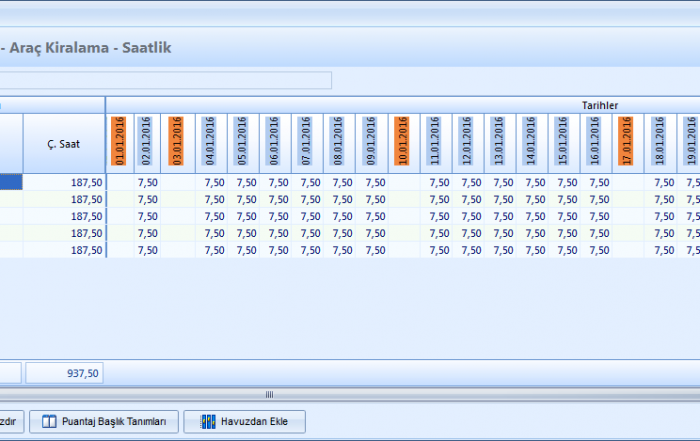Click third row's empty cell under 10.01.2016
700x441 pixels.
(x=402, y=216)
